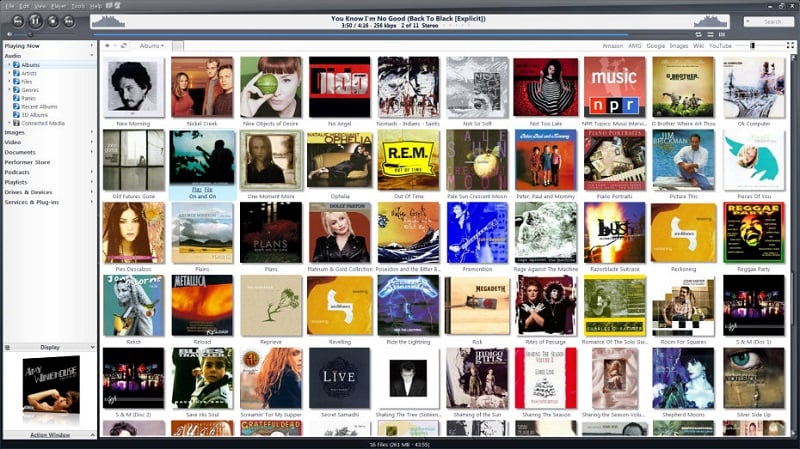Open the fullscreen view icon at top right
This screenshot has height=449, width=800.
tap(790, 45)
